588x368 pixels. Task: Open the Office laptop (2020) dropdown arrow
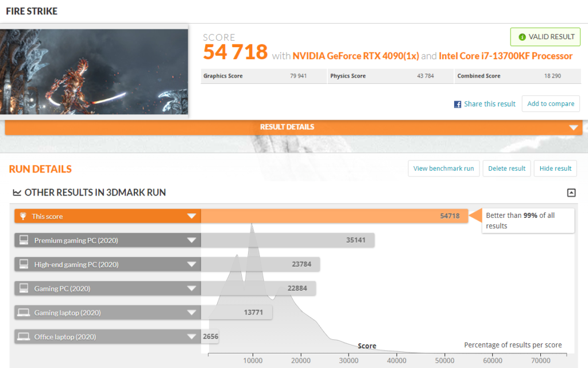point(192,336)
